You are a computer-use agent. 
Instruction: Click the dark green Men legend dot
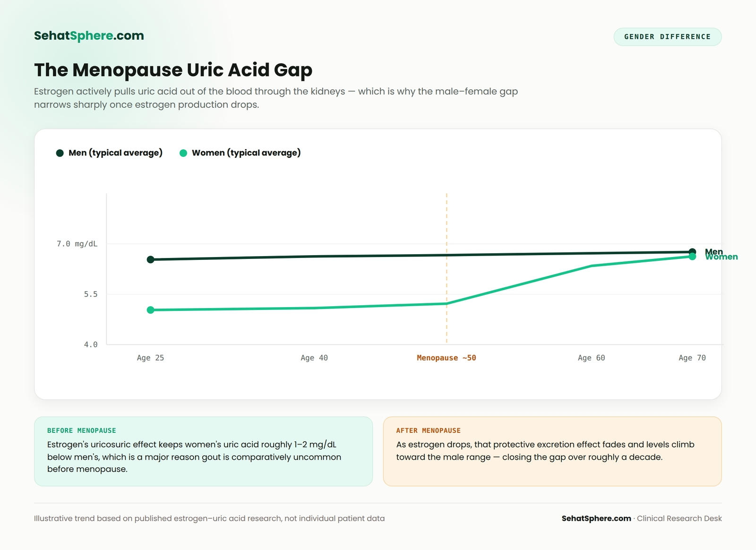coord(60,153)
